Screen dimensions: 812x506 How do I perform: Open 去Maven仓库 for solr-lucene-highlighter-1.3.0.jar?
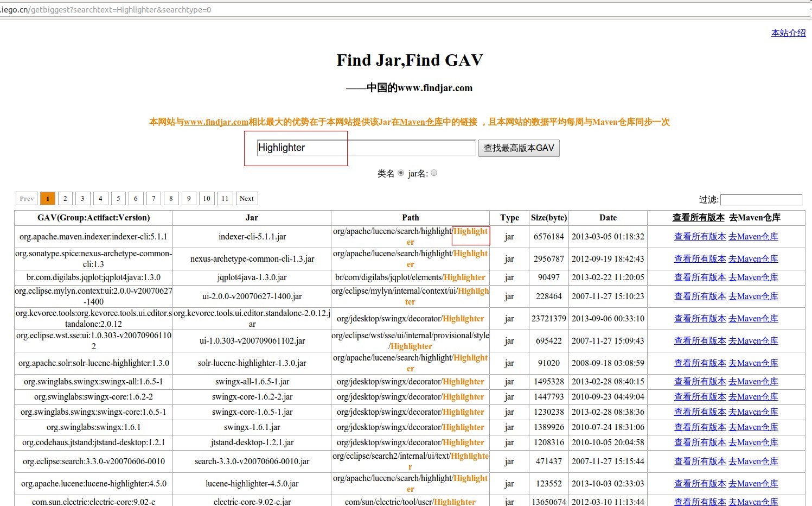point(753,363)
